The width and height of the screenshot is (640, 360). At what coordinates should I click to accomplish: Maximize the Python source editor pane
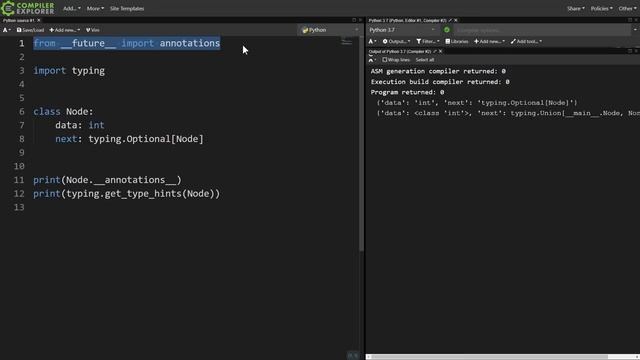click(354, 20)
